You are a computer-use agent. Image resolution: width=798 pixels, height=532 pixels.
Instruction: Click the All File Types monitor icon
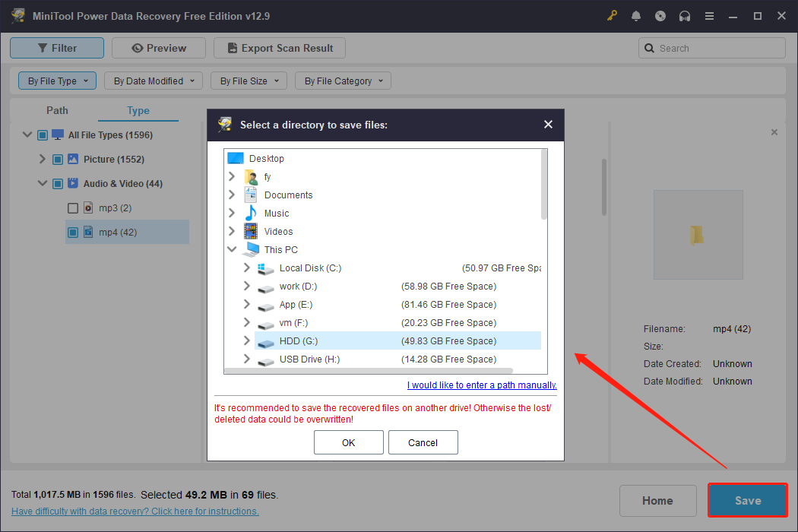58,135
